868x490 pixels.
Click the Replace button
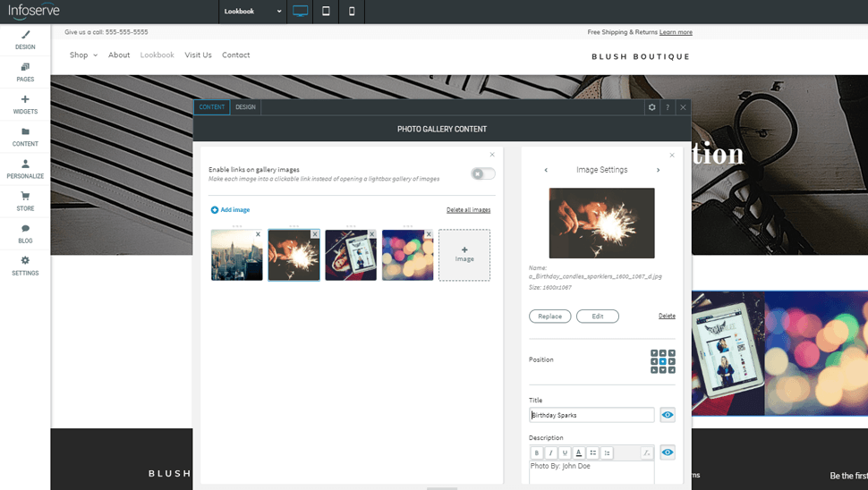click(x=549, y=317)
